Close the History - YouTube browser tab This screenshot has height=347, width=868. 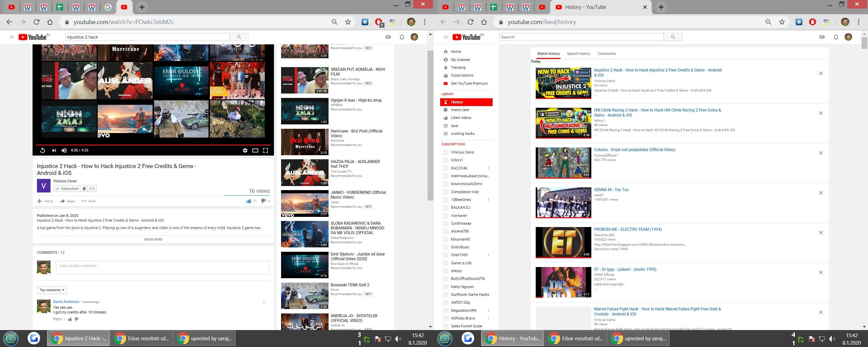coord(645,7)
